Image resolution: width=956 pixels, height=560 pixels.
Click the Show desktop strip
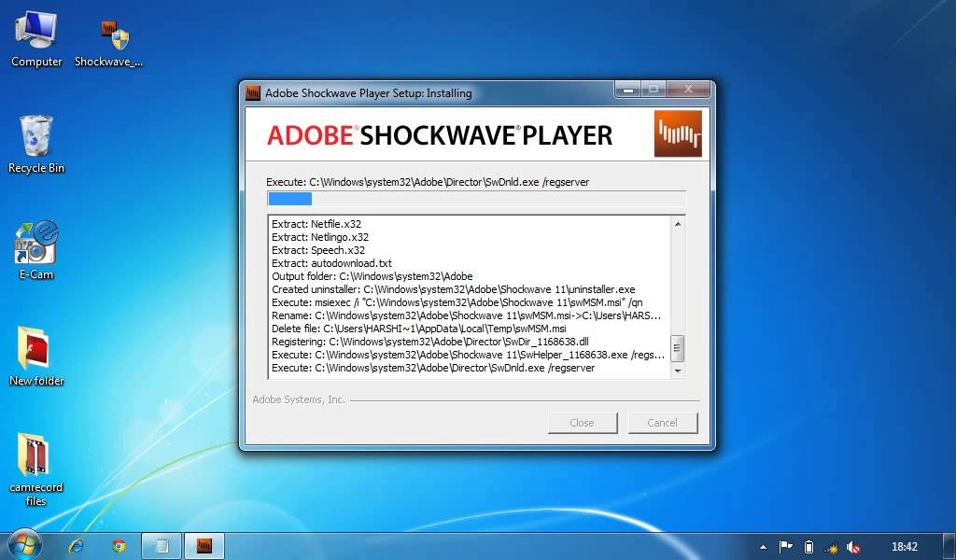coord(949,546)
